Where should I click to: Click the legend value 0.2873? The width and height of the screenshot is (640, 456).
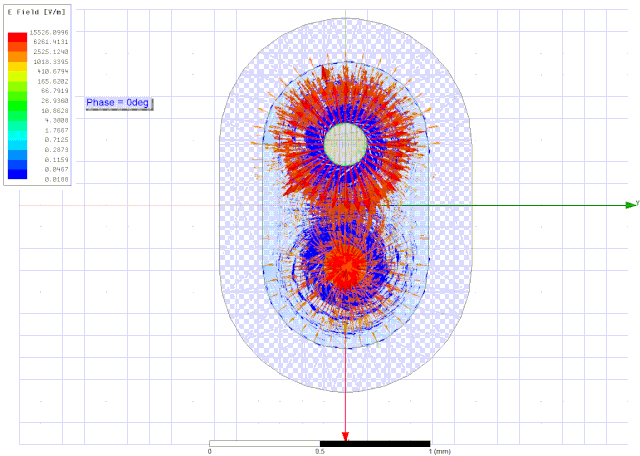(x=56, y=149)
